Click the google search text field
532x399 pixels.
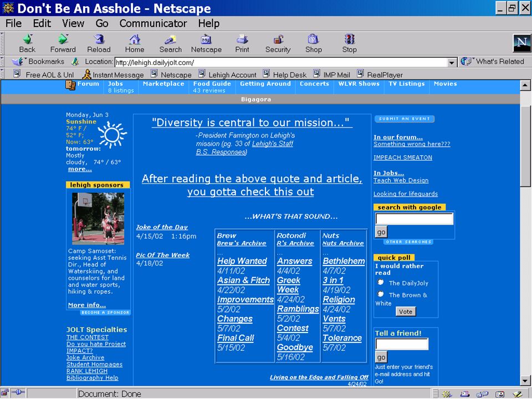[x=415, y=219]
